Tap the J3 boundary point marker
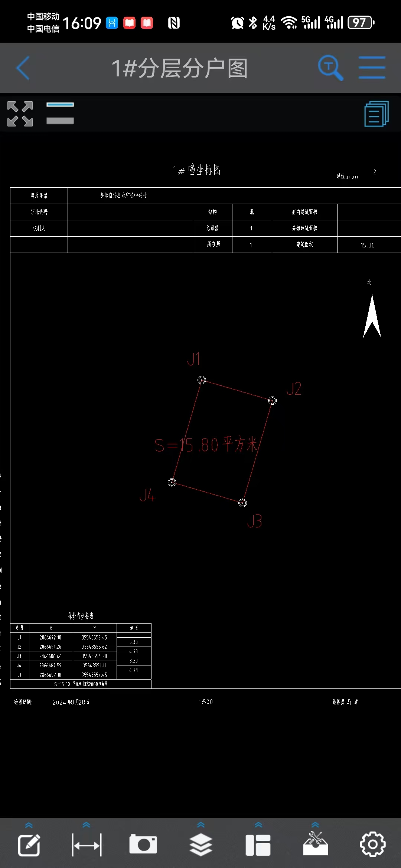Screen dimensions: 401x868 point(242,503)
